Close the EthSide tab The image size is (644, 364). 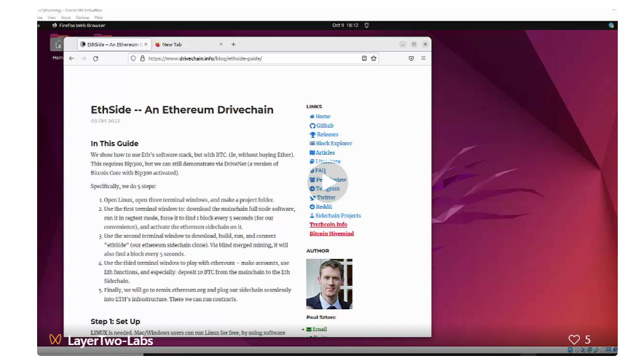(x=146, y=44)
